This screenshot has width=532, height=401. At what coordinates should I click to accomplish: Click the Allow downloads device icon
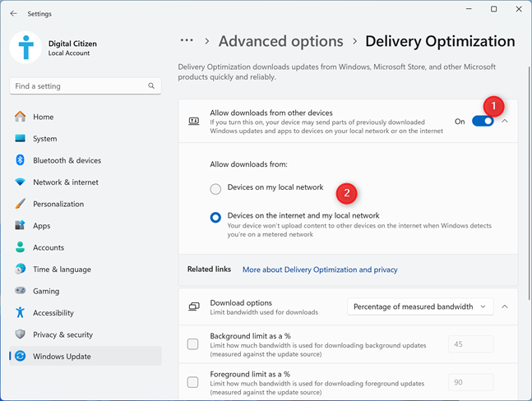[194, 122]
